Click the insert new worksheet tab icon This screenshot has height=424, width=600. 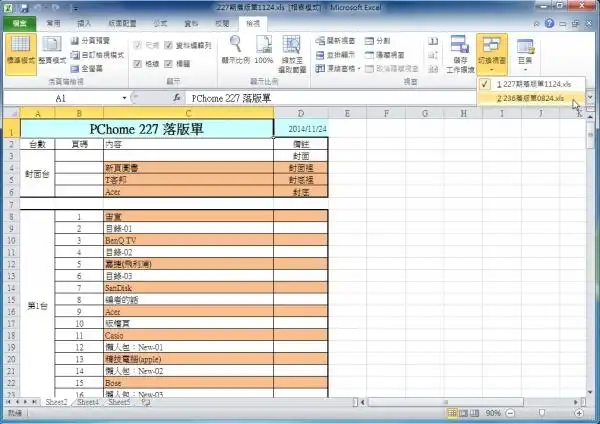[x=146, y=402]
